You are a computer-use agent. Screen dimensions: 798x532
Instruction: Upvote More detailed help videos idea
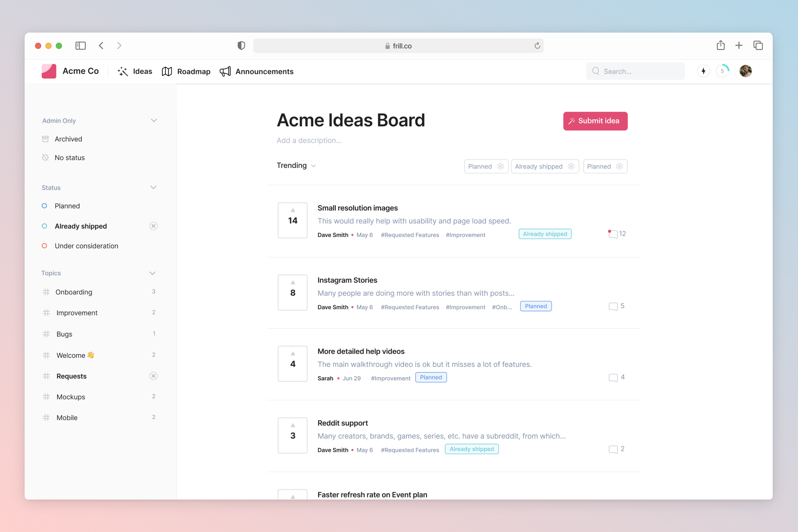(x=293, y=364)
